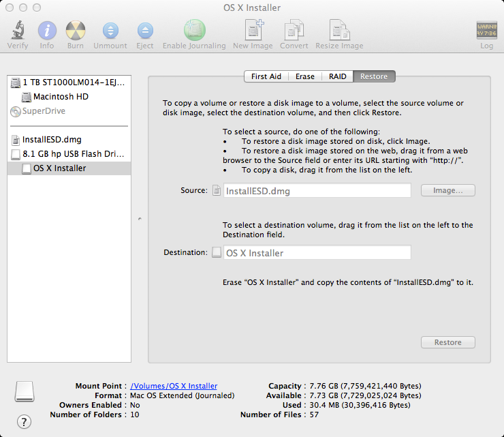Click the Eject toolbar icon
The image size is (504, 437).
pos(145,31)
